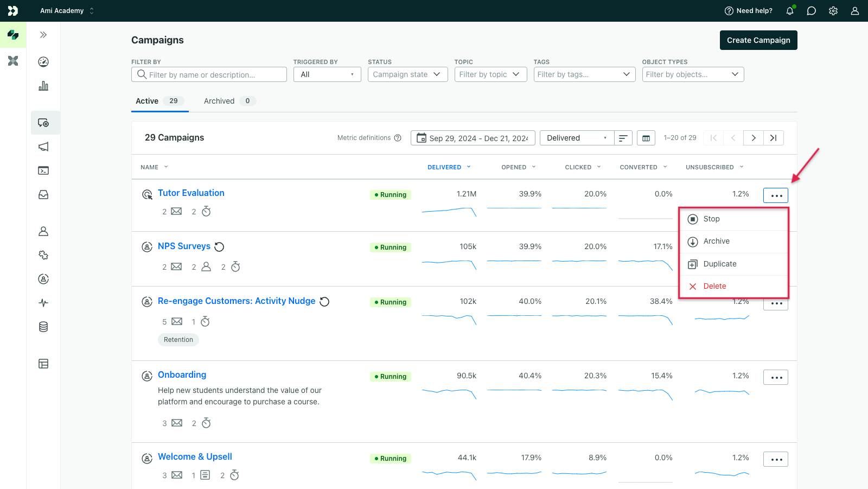Click the notifications bell icon
This screenshot has height=489, width=868.
pos(790,11)
